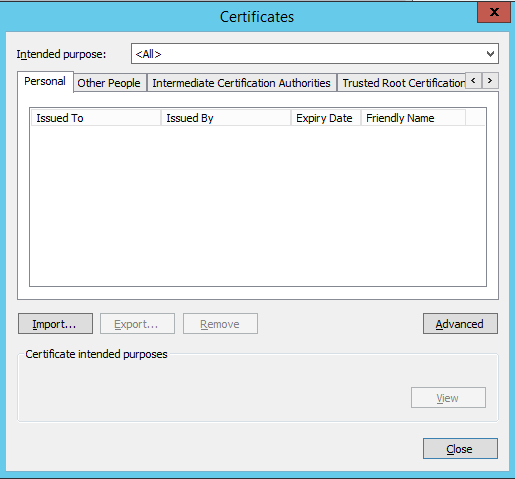Switch to the Other People tab
The image size is (515, 479).
click(109, 83)
